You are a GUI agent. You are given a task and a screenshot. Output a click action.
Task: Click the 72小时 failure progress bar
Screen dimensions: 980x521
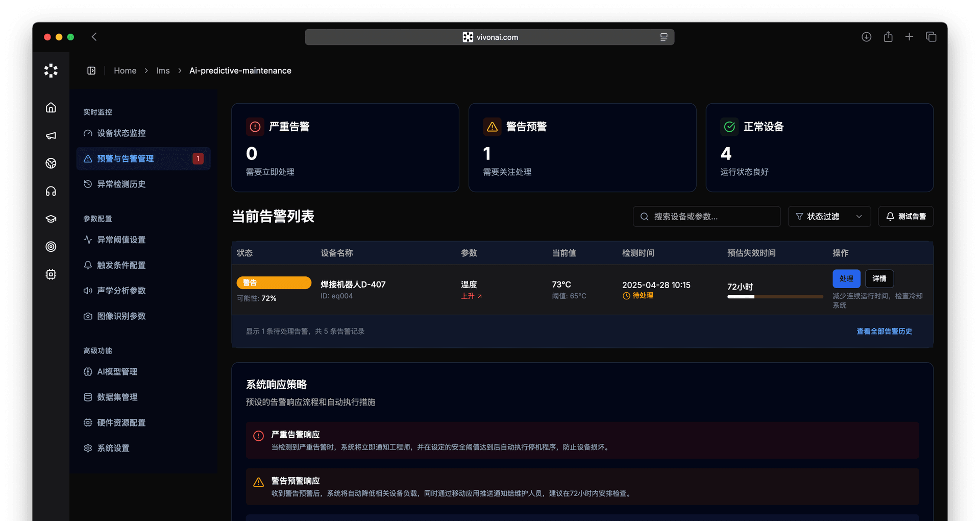775,297
